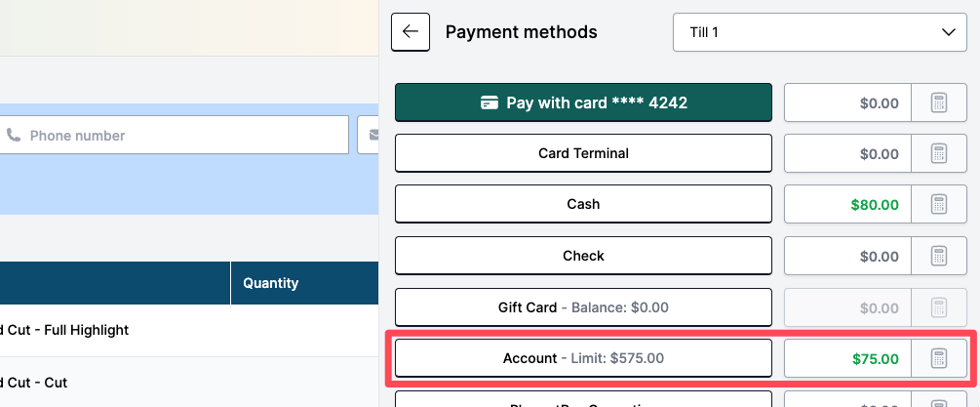Select Account payment method
The image size is (980, 407).
point(583,358)
